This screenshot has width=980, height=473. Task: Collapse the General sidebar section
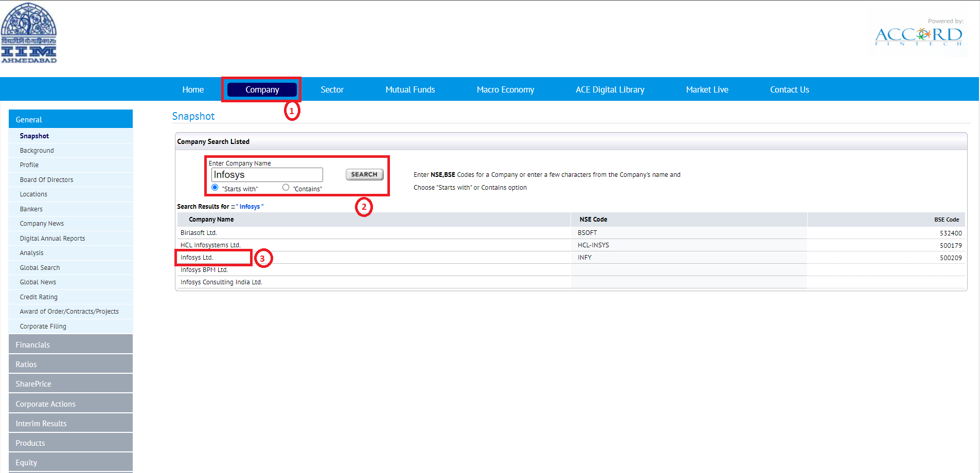pos(70,119)
